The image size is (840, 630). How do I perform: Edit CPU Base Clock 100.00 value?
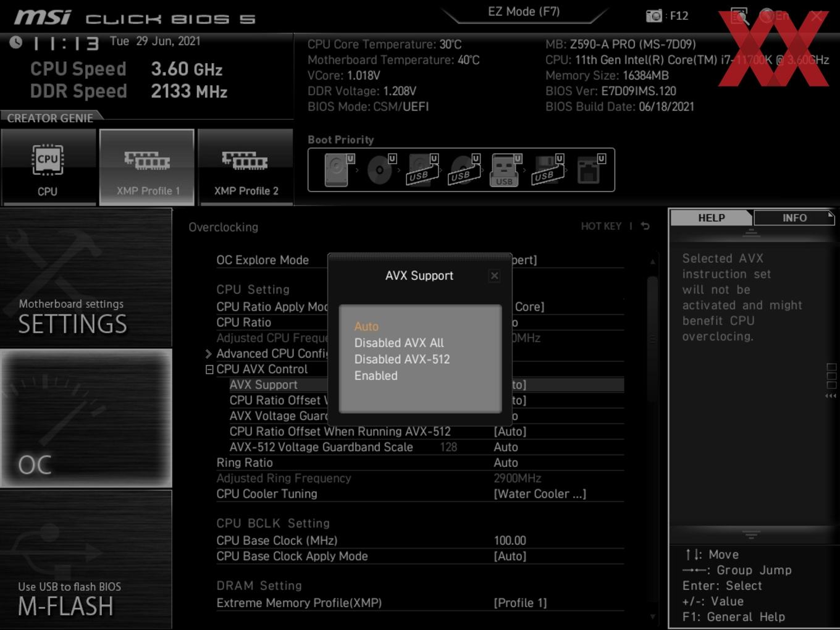pos(510,540)
